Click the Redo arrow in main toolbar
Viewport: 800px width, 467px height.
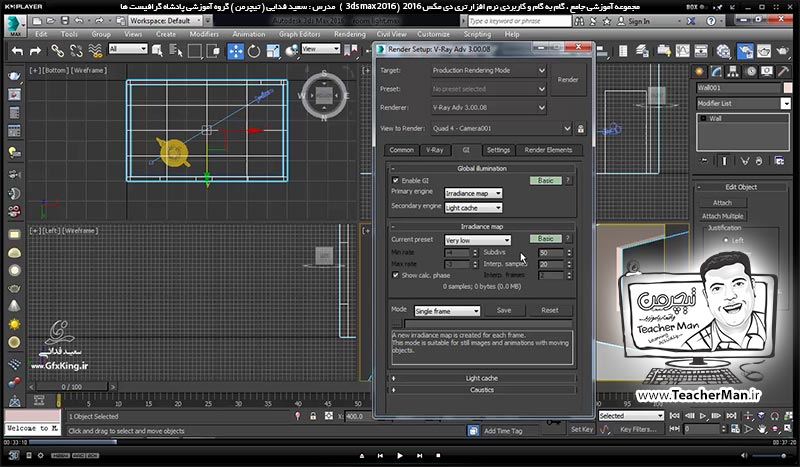tap(35, 51)
